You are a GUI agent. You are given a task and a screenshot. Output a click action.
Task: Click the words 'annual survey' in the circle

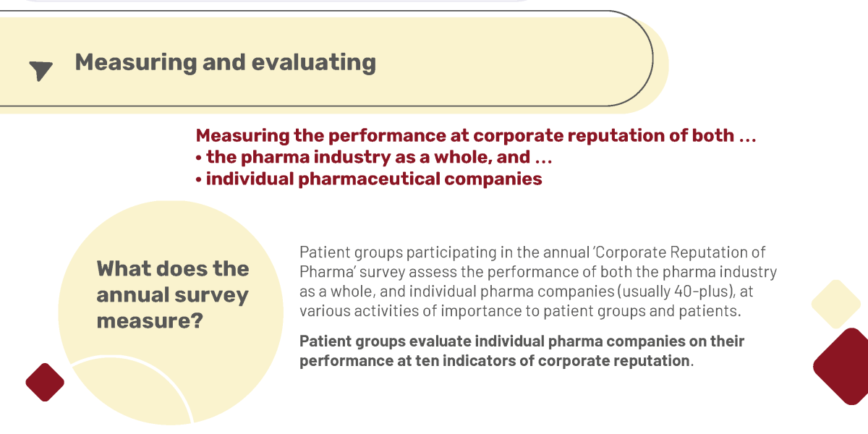click(172, 295)
